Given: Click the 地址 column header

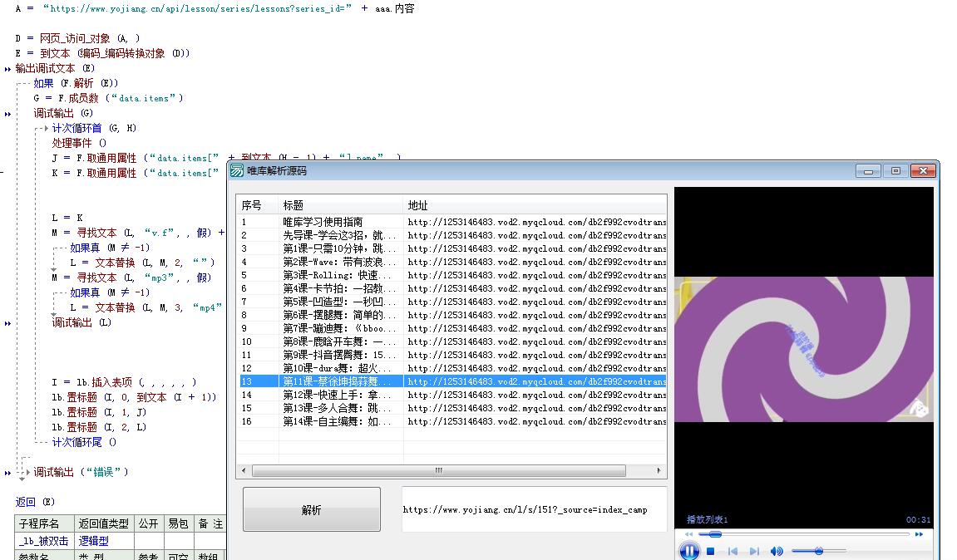Looking at the screenshot, I should pos(535,205).
